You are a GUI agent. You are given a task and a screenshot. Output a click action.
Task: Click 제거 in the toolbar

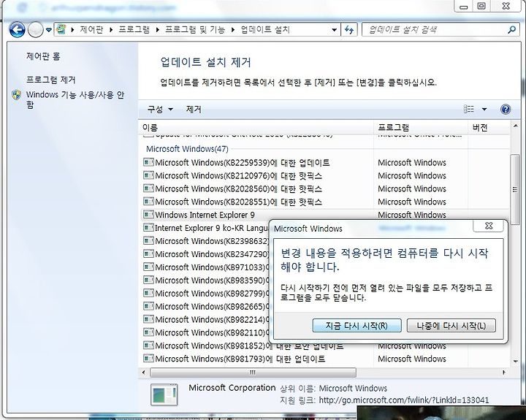click(194, 109)
